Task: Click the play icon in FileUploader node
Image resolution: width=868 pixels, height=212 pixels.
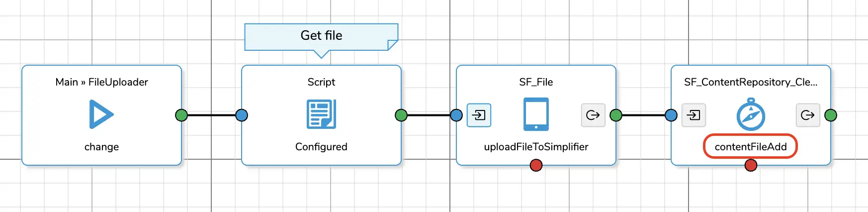Action: point(101,114)
